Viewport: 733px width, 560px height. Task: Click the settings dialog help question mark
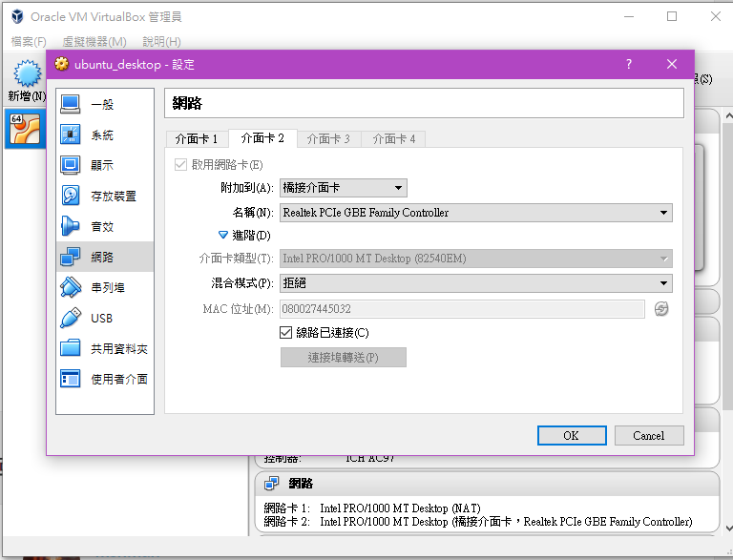tap(629, 64)
